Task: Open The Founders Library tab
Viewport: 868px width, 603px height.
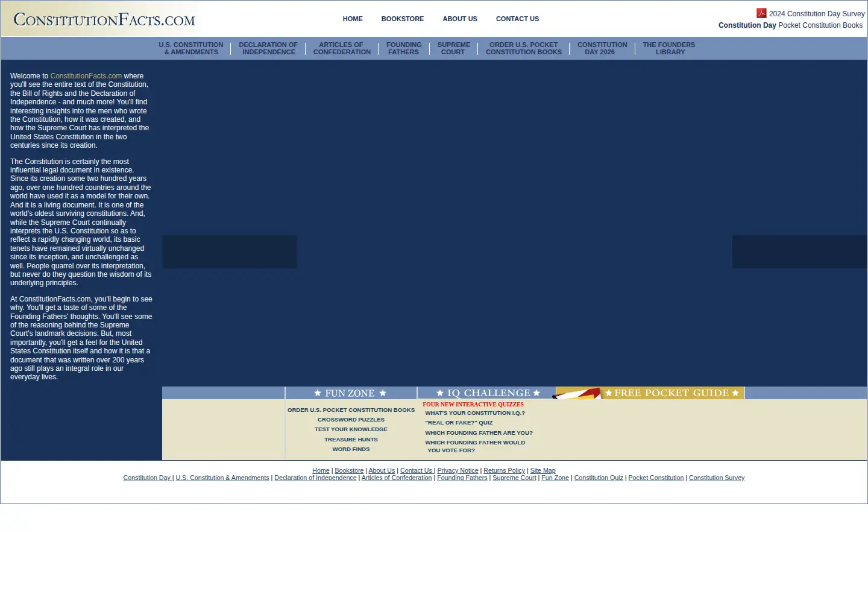Action: [x=669, y=48]
